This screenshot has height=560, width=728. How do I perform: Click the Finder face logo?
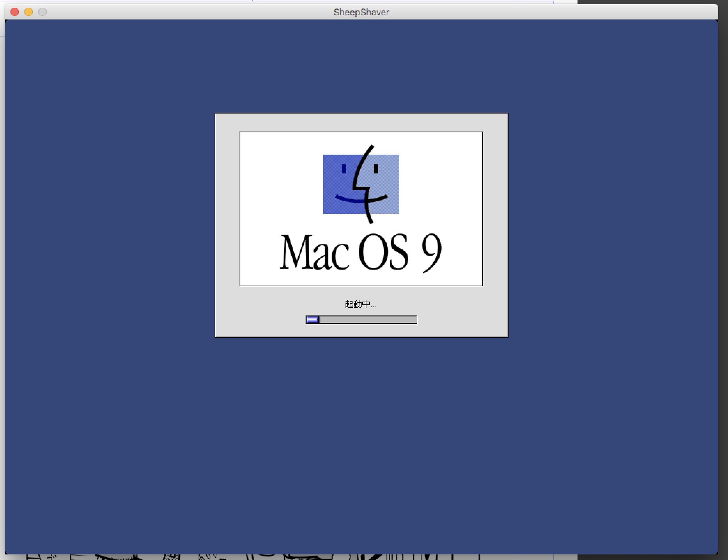[x=361, y=184]
